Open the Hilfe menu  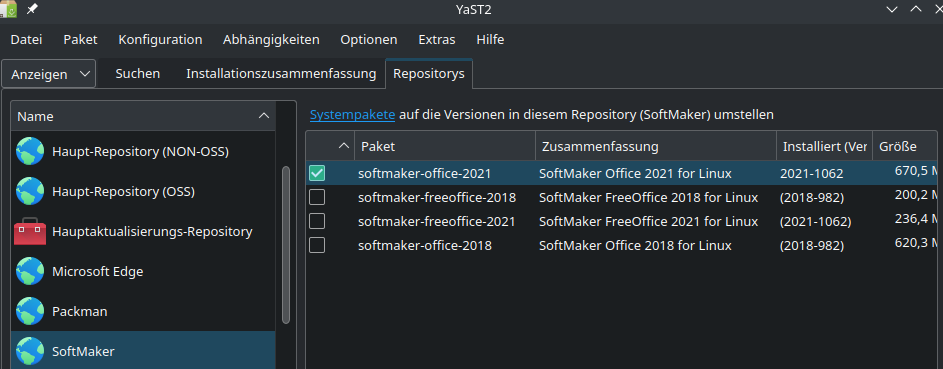click(x=490, y=40)
